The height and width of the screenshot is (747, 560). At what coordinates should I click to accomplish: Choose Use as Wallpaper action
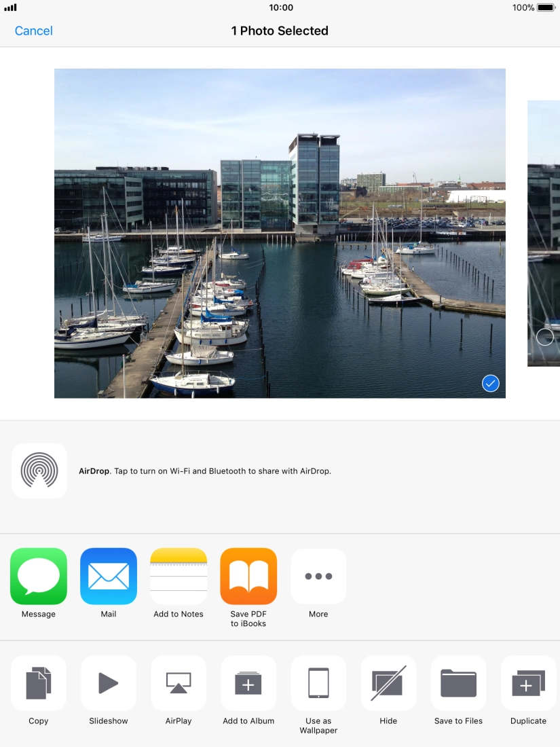[x=318, y=683]
